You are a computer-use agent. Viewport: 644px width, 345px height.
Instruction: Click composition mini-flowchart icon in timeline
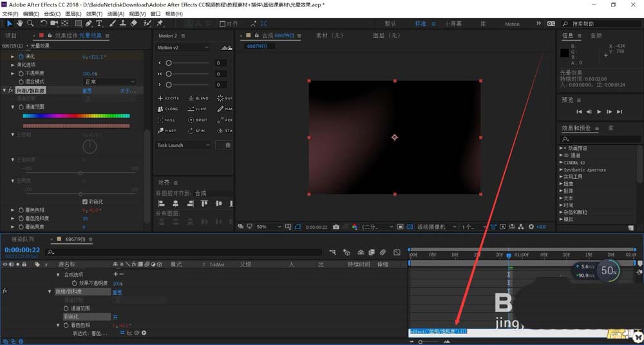click(x=332, y=252)
